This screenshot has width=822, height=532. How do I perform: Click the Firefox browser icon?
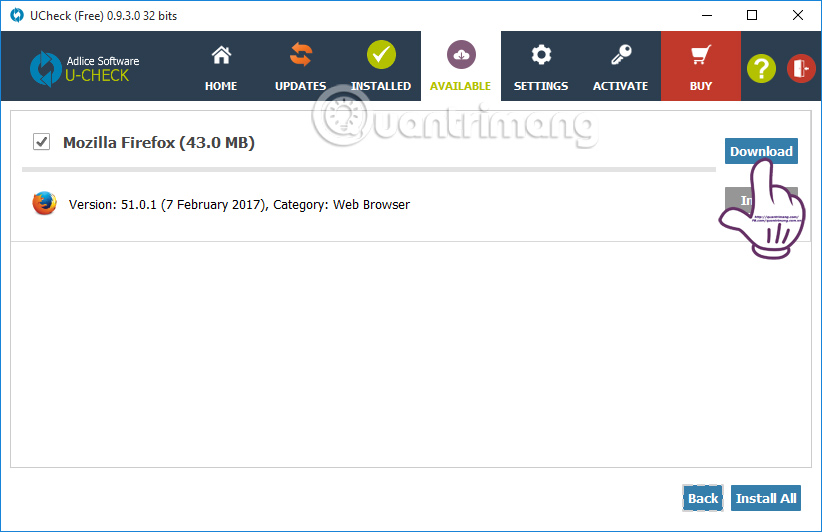44,204
